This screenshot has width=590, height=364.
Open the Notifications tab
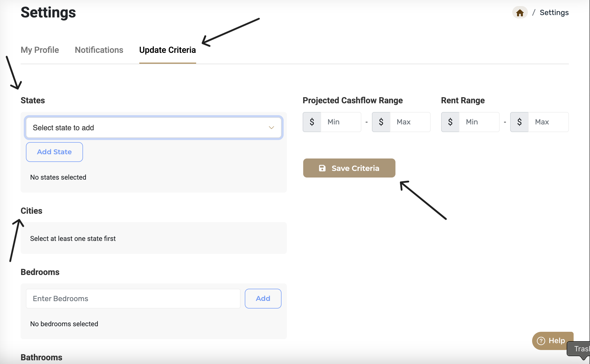coord(99,50)
